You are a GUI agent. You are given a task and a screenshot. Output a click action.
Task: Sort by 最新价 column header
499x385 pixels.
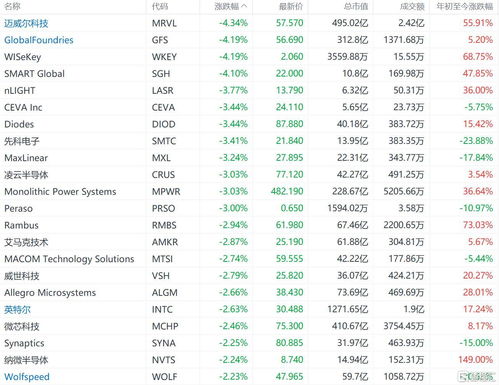[x=291, y=6]
